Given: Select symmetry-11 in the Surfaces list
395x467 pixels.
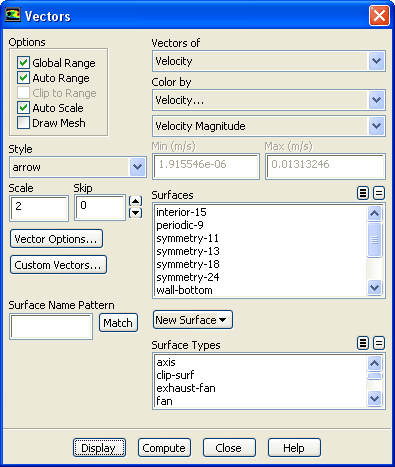Looking at the screenshot, I should [x=260, y=238].
